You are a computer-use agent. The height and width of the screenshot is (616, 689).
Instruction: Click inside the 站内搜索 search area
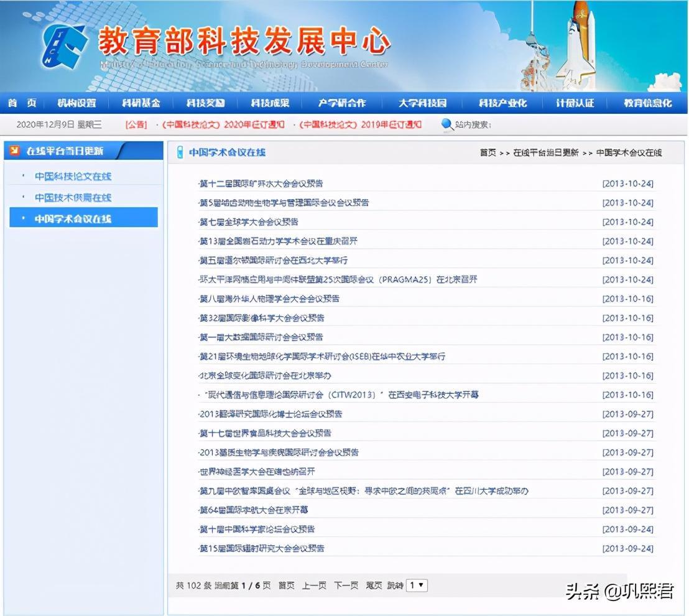coord(473,124)
